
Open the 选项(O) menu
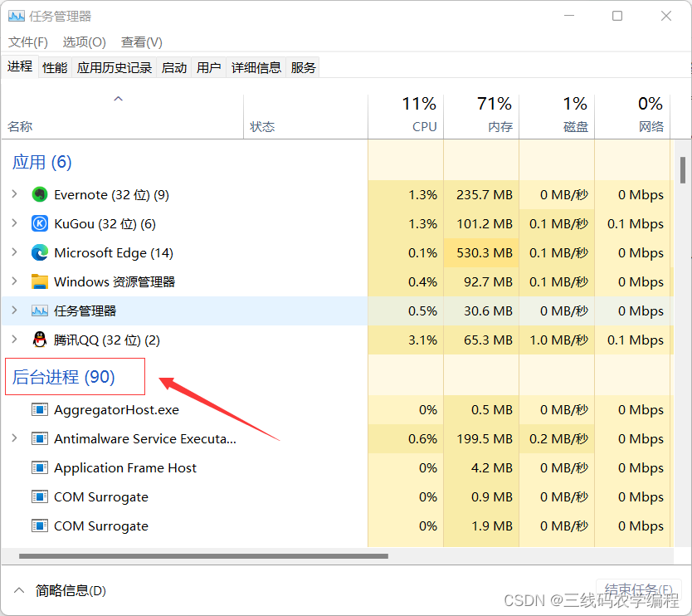click(x=85, y=42)
